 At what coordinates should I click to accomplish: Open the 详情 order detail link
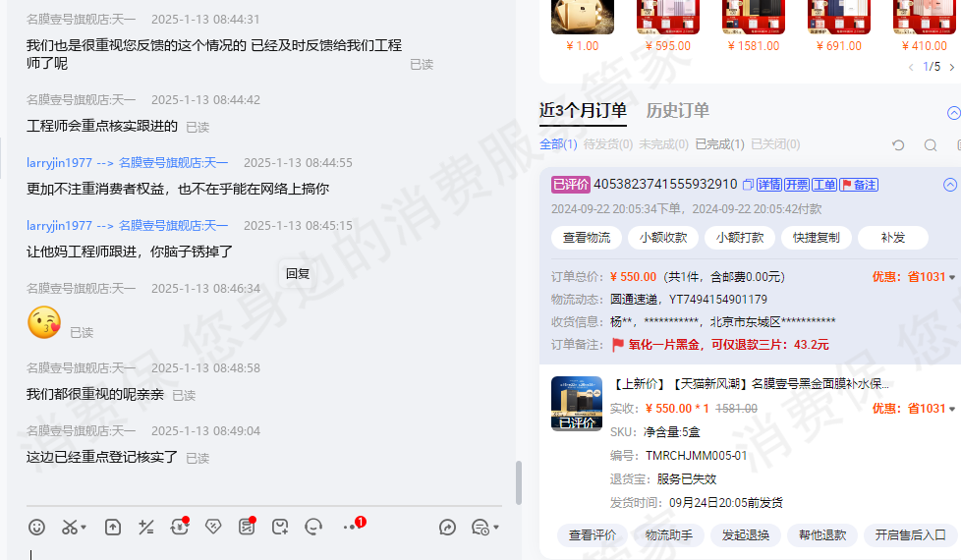pyautogui.click(x=769, y=185)
